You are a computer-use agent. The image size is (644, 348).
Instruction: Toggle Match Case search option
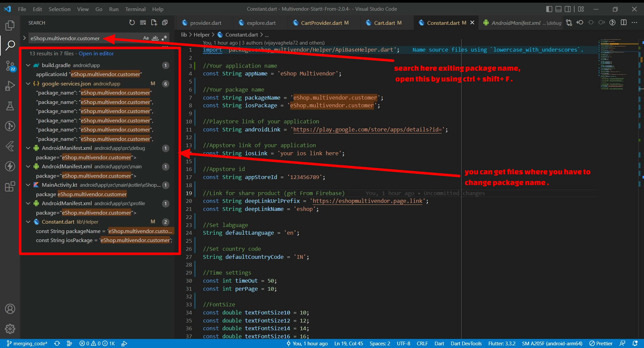[146, 38]
